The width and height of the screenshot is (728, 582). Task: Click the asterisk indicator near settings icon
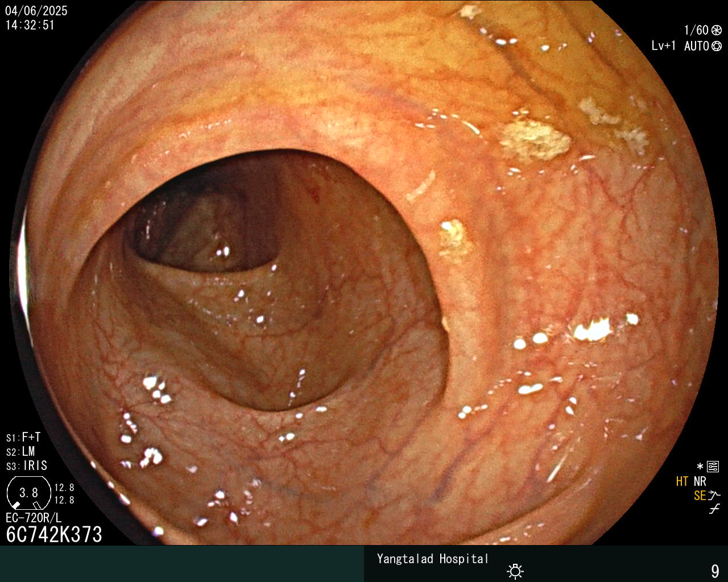pos(700,467)
